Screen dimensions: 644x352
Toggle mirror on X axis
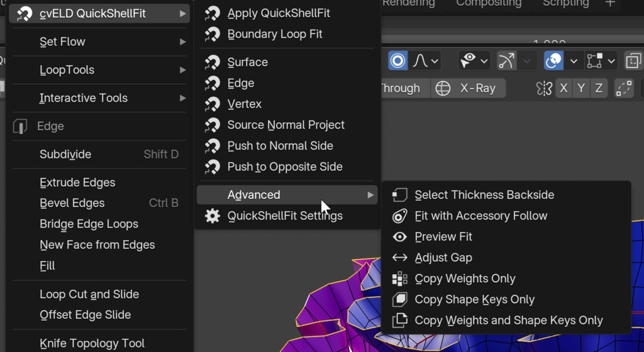563,88
